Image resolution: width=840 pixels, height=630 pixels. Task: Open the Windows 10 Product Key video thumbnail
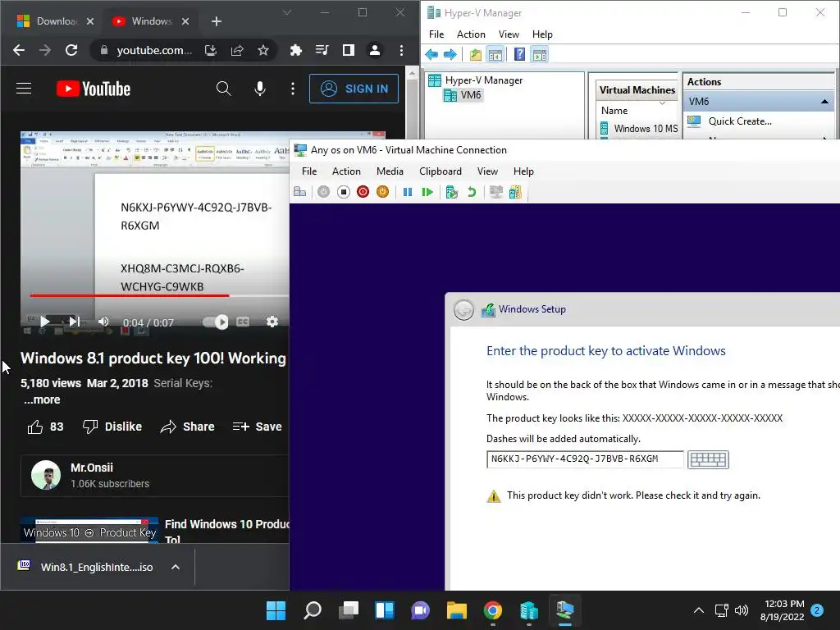click(x=89, y=531)
